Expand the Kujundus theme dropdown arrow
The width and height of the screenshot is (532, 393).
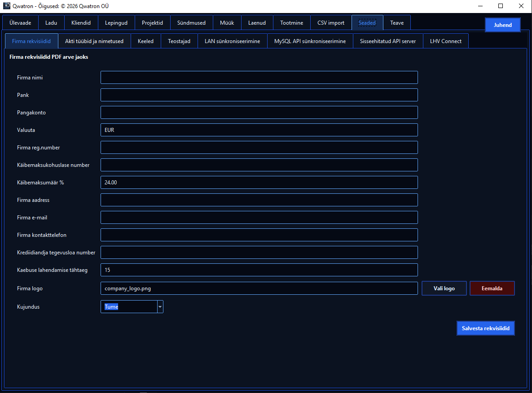pos(160,306)
